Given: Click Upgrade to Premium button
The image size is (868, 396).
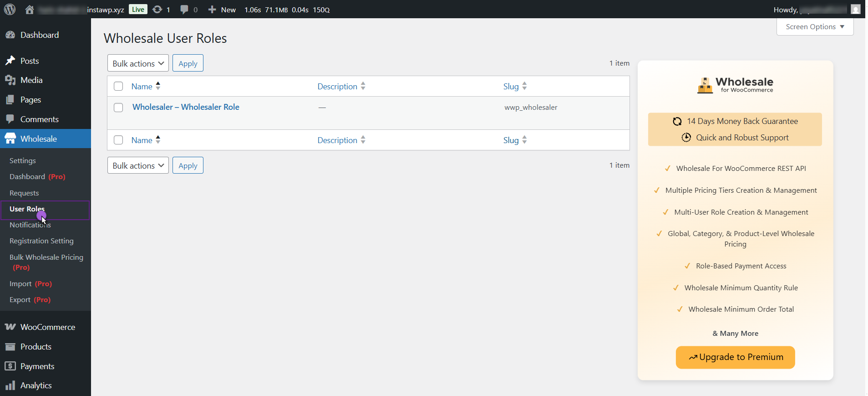Looking at the screenshot, I should pyautogui.click(x=736, y=357).
